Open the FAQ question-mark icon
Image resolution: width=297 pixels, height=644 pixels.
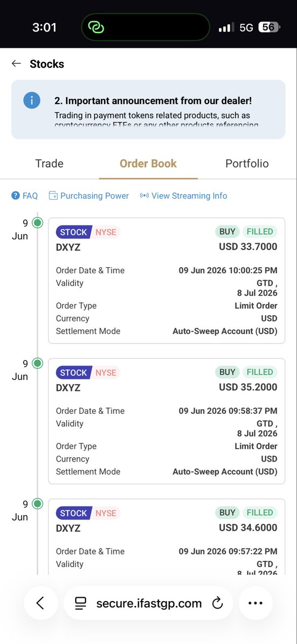pos(16,196)
